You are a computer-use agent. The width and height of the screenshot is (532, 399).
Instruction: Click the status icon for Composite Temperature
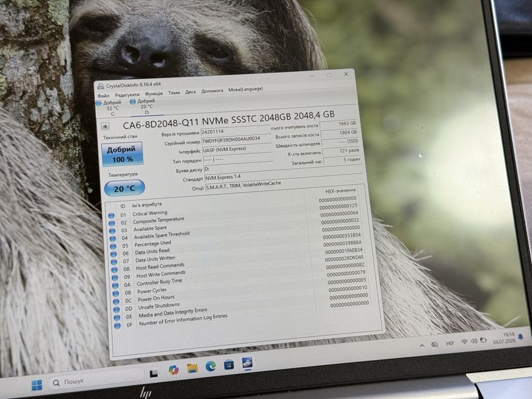(112, 223)
